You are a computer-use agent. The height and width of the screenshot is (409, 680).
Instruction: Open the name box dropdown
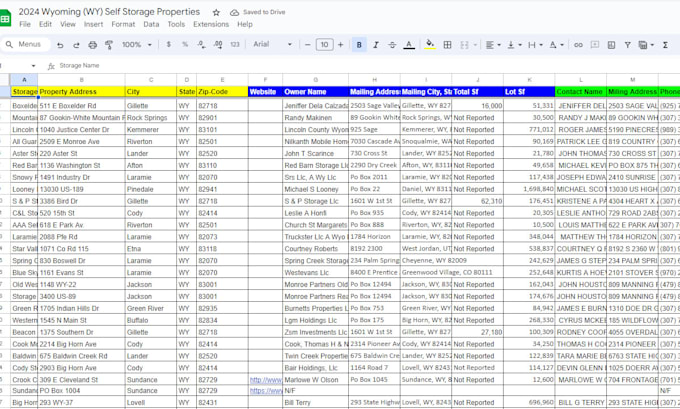click(33, 66)
